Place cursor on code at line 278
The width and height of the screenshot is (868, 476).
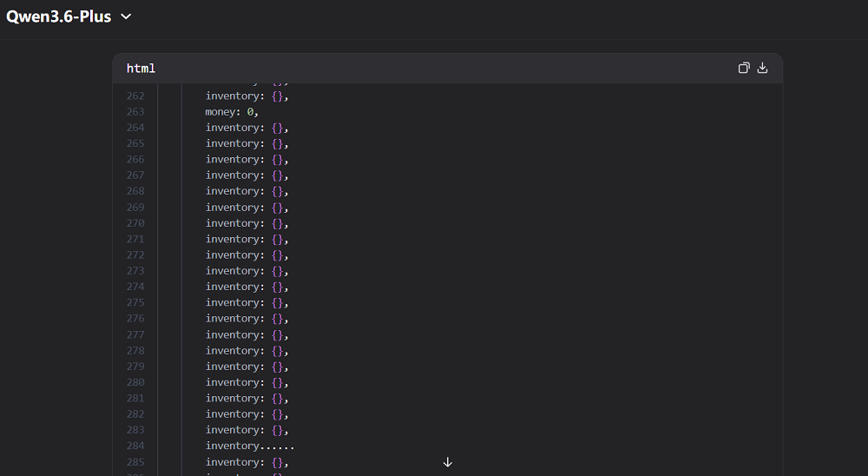coord(247,351)
